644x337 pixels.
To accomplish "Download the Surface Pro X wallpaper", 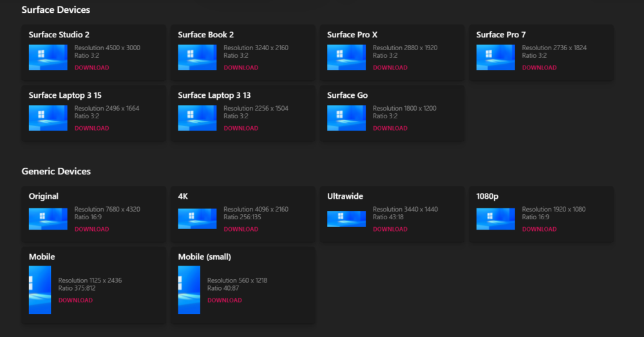I will pos(390,68).
